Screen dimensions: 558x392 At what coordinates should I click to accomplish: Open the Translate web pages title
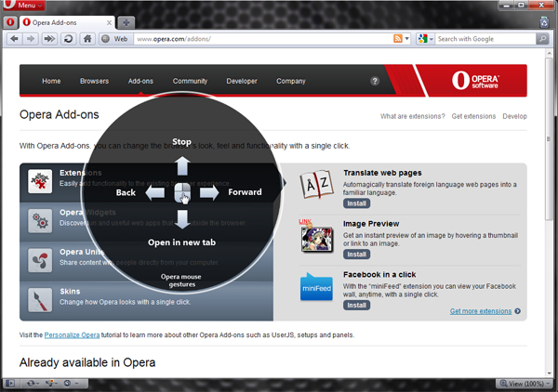point(382,173)
